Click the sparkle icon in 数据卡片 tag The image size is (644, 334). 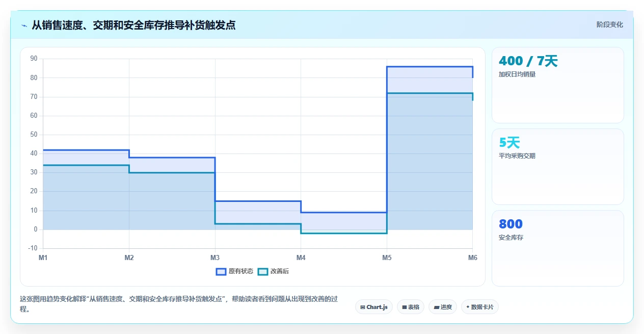468,307
